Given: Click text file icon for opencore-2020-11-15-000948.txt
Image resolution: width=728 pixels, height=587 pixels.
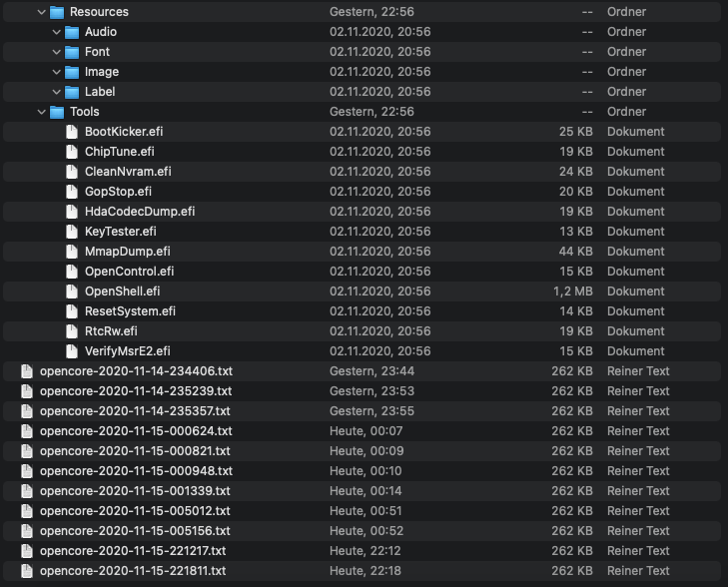Looking at the screenshot, I should 27,471.
